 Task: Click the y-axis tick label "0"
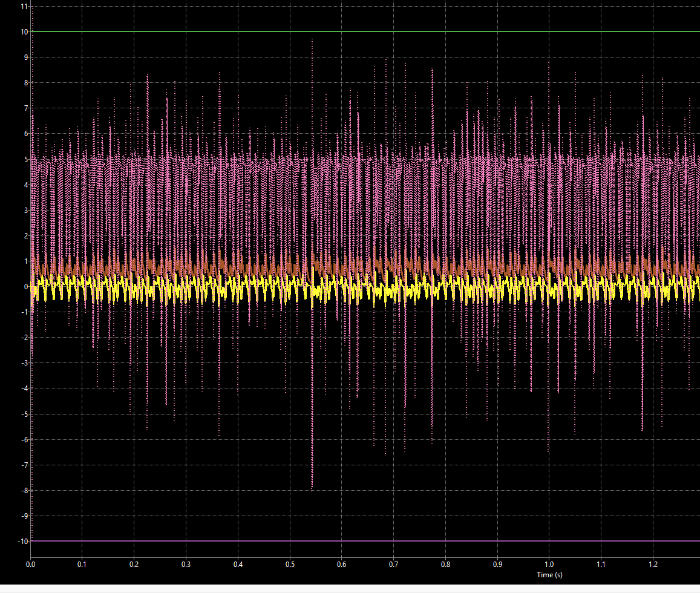26,287
